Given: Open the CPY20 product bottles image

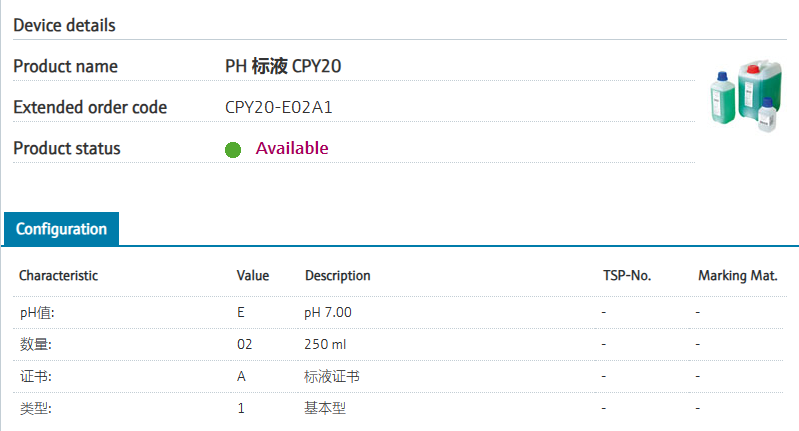Looking at the screenshot, I should click(x=745, y=96).
